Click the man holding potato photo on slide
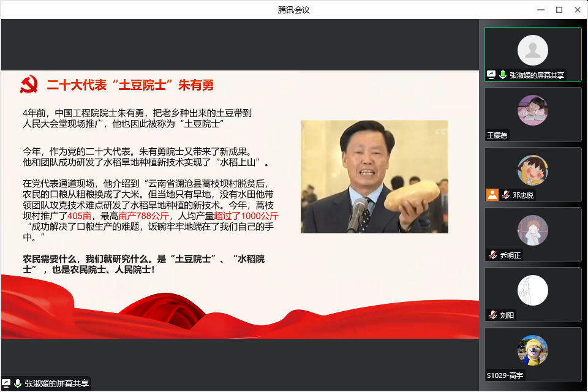 (x=374, y=176)
